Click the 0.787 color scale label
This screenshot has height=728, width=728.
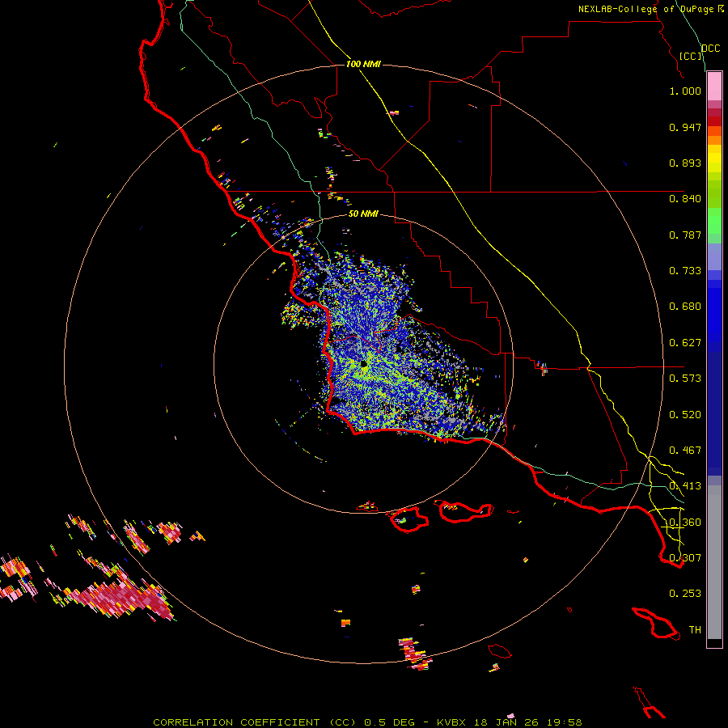pos(685,235)
